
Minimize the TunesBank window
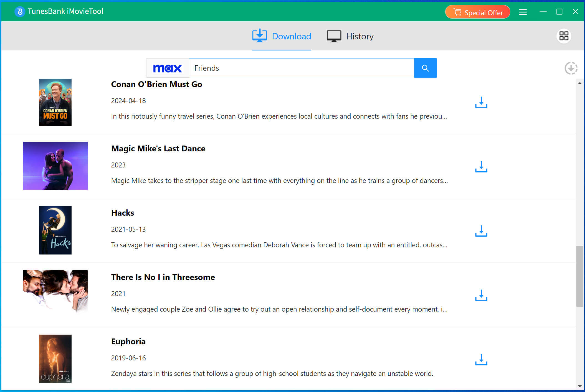pos(543,12)
